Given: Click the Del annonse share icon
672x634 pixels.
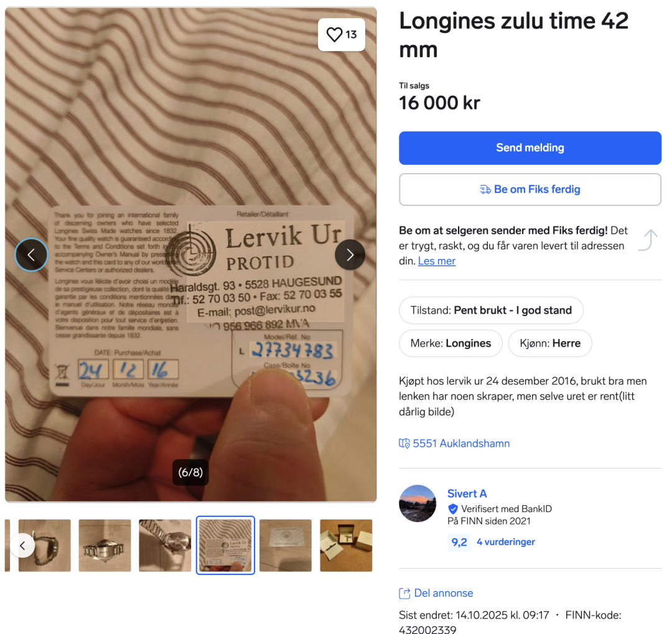Looking at the screenshot, I should click(x=404, y=593).
